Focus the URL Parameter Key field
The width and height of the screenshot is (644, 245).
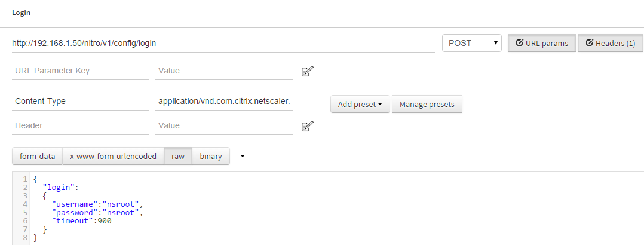[81, 71]
